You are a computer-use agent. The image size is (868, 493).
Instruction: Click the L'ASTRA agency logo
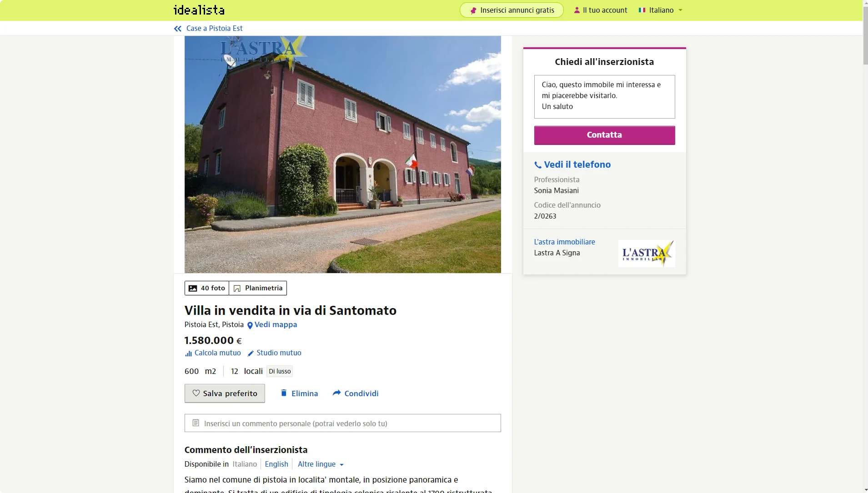point(647,253)
